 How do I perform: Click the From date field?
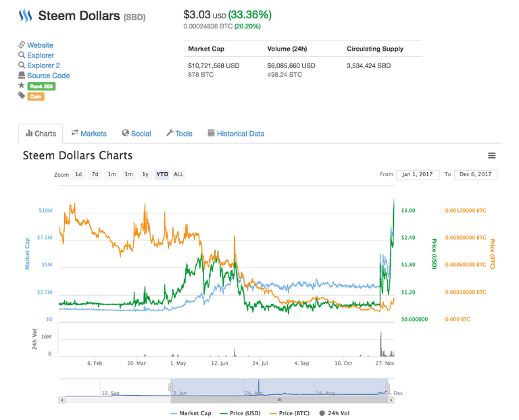coord(418,175)
